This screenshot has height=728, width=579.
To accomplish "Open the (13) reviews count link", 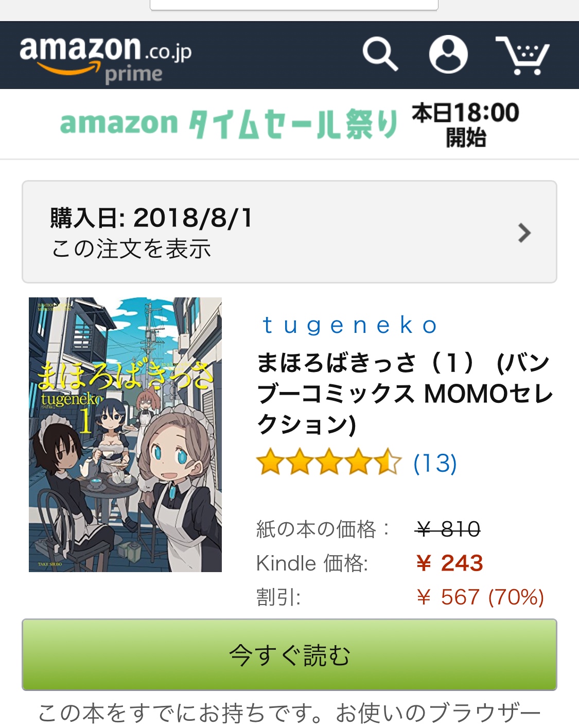I will [435, 463].
